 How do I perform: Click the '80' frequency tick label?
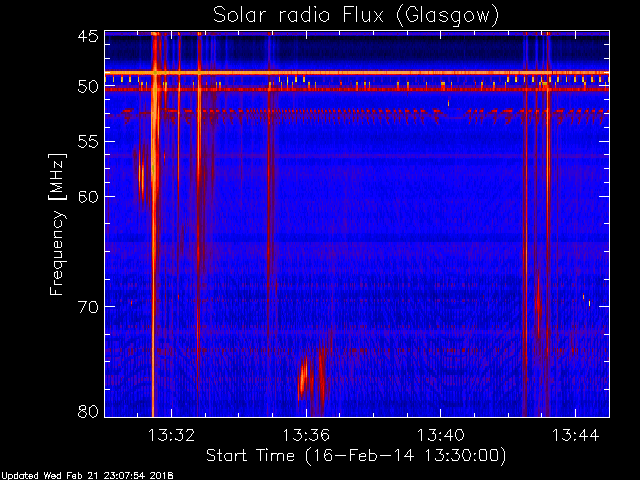click(88, 411)
